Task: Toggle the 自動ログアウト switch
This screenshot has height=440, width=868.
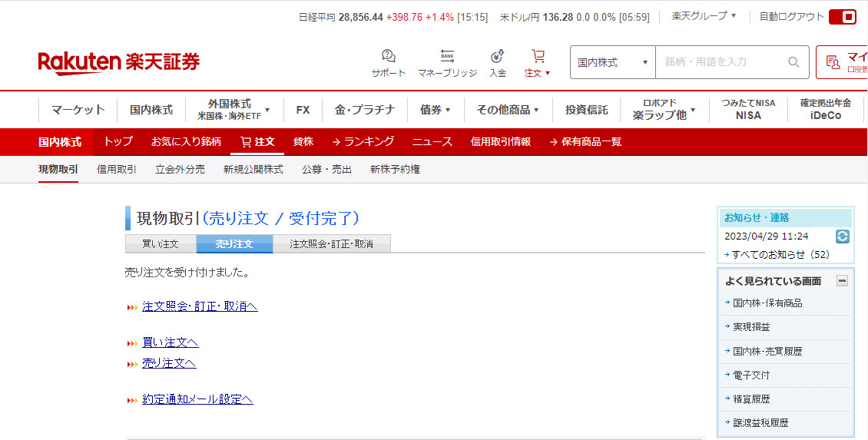Action: [842, 17]
